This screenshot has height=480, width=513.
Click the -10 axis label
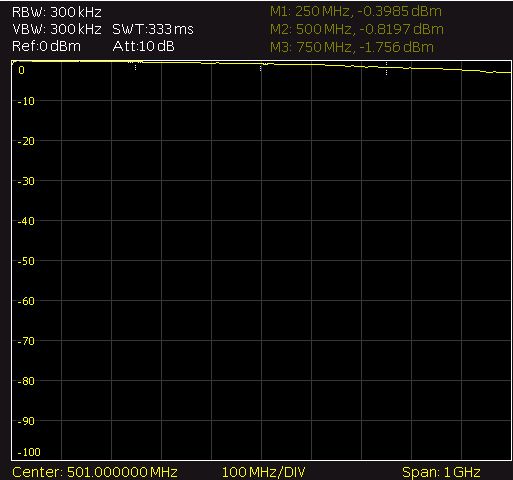point(26,101)
